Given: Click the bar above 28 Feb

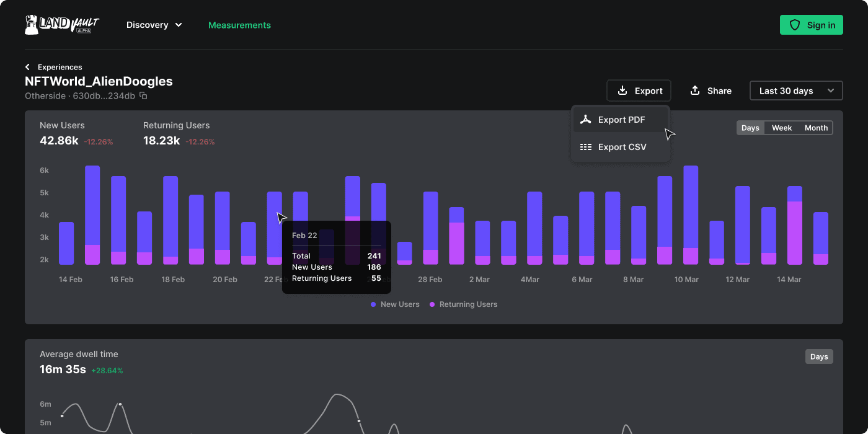Looking at the screenshot, I should pos(431,228).
